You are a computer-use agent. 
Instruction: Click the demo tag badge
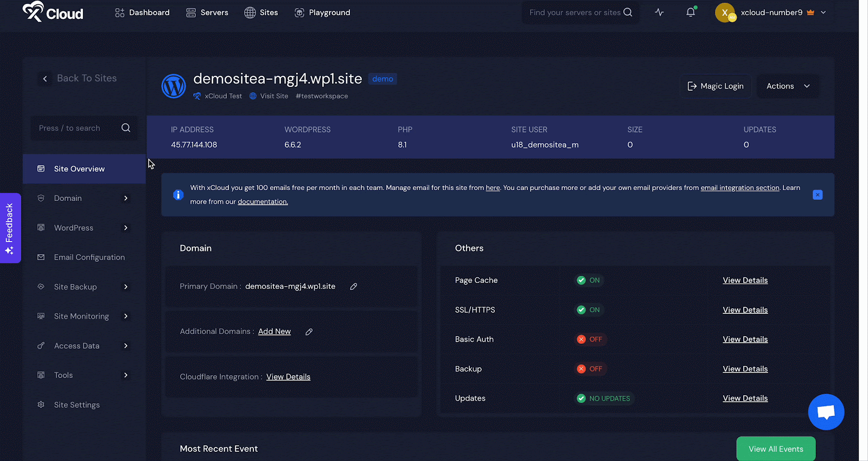coord(382,79)
